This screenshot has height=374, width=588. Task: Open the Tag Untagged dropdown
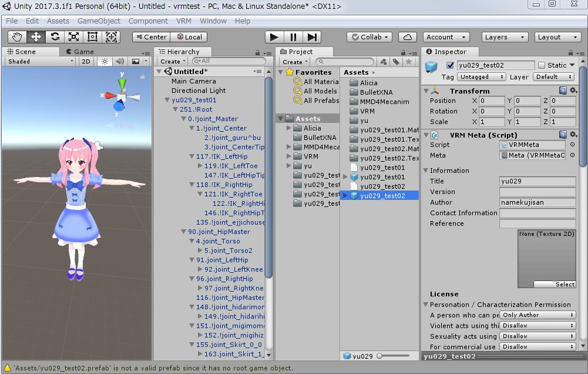coord(482,77)
